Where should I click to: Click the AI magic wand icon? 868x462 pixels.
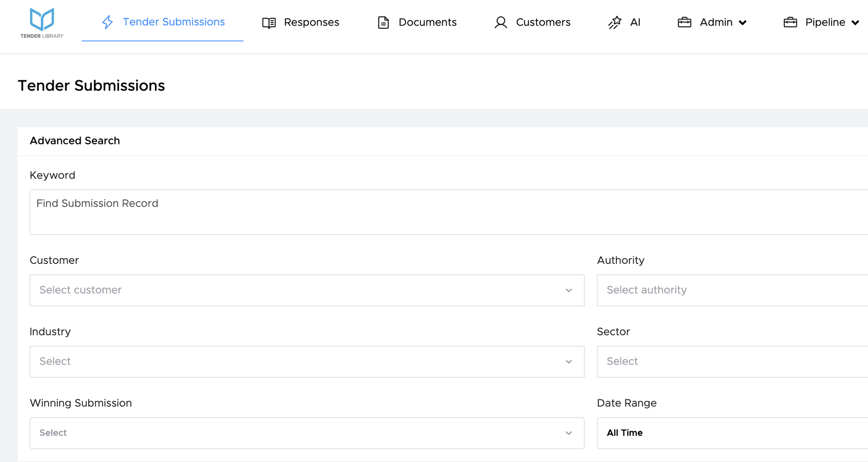[615, 23]
